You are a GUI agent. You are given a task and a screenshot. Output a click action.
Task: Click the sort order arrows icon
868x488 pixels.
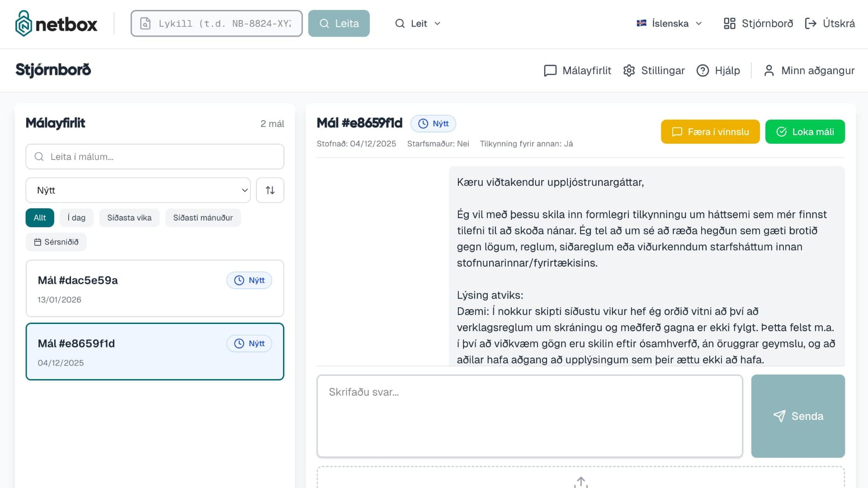pos(270,190)
